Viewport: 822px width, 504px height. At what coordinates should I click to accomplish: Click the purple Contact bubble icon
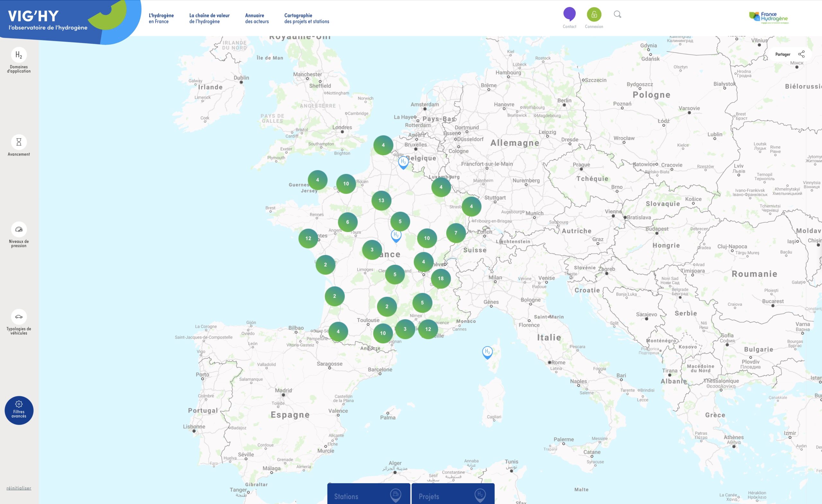569,14
